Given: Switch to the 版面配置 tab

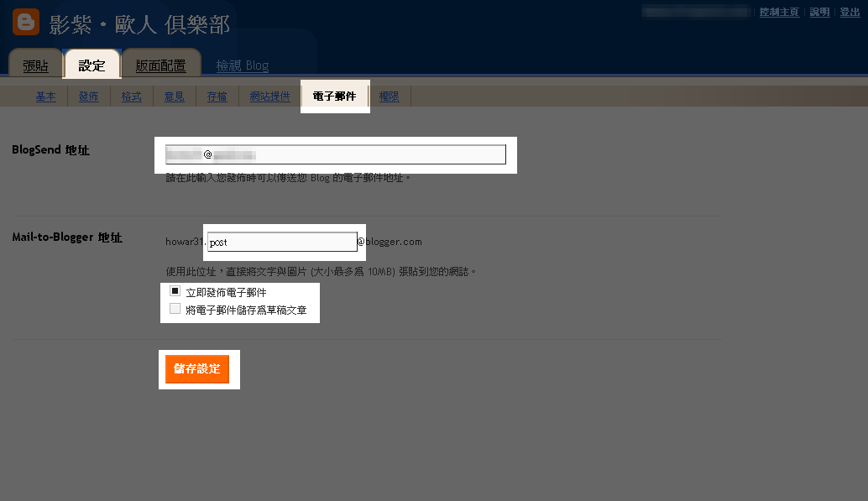Looking at the screenshot, I should tap(160, 65).
